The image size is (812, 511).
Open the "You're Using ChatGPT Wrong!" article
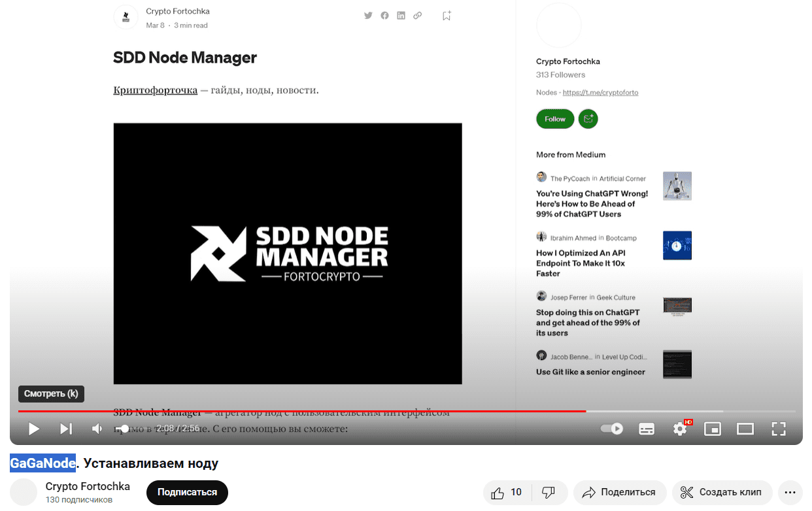coord(592,204)
